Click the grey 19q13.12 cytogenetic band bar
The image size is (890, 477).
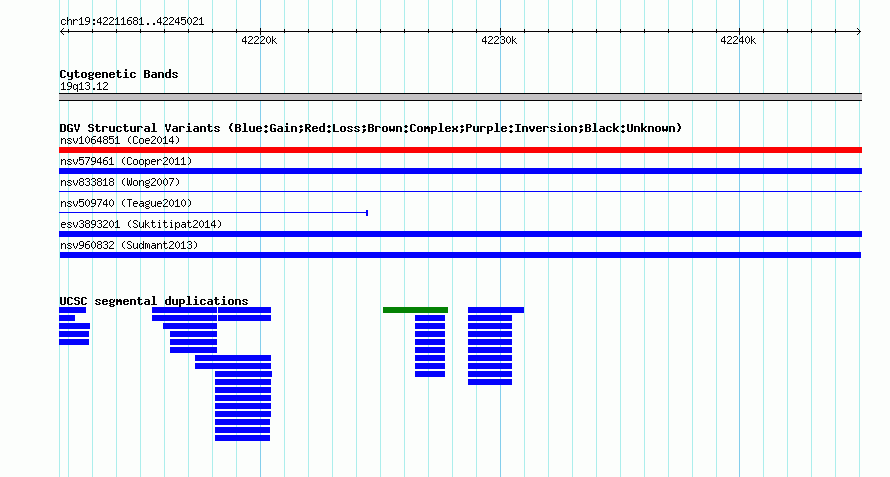[460, 97]
